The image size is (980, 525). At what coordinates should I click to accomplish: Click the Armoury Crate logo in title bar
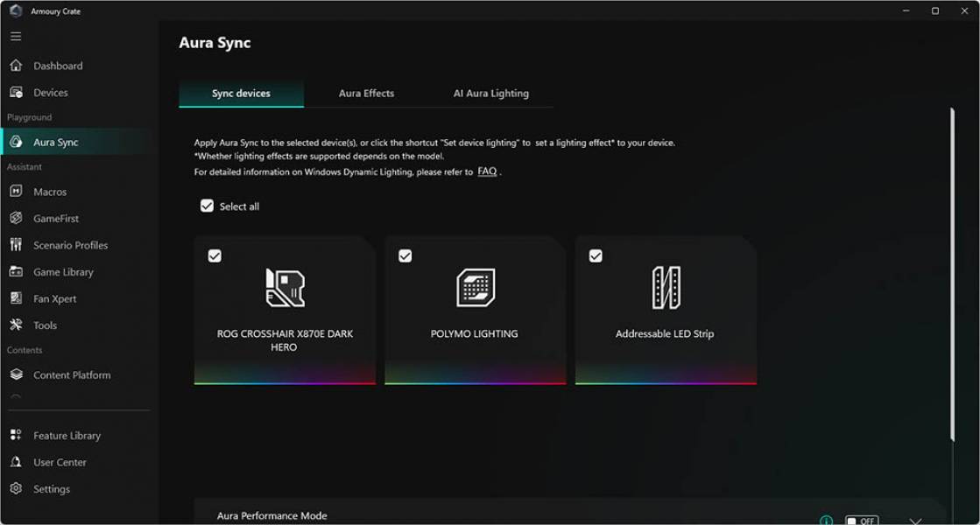[17, 10]
